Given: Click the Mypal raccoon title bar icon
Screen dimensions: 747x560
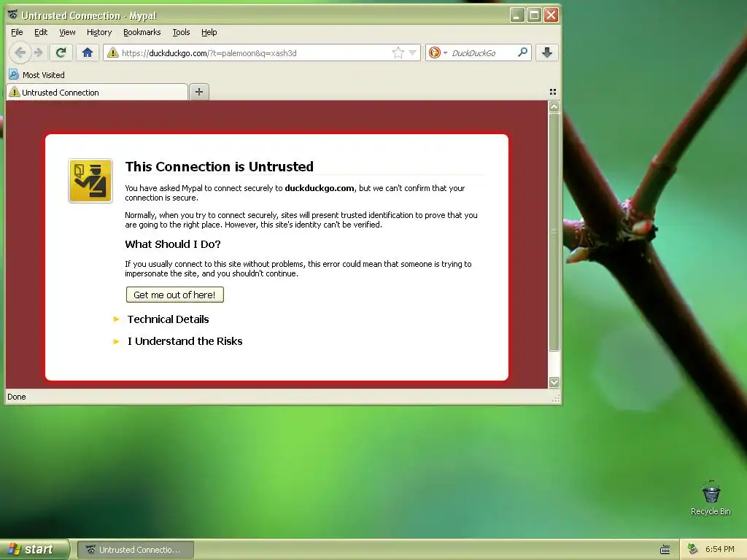Looking at the screenshot, I should (13, 15).
